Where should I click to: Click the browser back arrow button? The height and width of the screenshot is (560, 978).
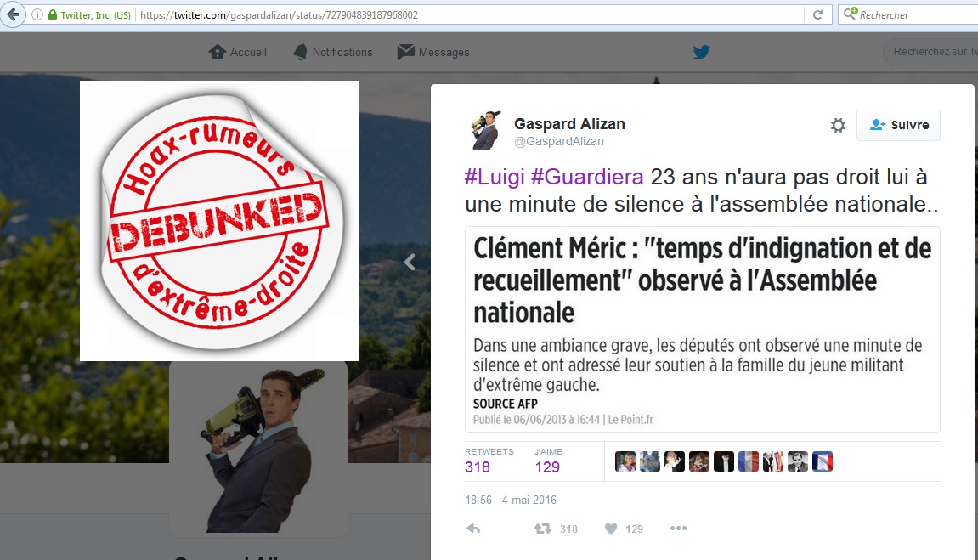coord(13,14)
